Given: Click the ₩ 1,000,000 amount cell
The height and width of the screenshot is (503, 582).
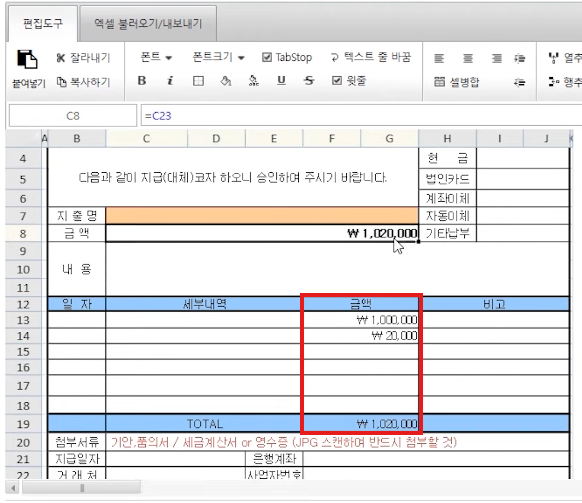Looking at the screenshot, I should pyautogui.click(x=361, y=320).
